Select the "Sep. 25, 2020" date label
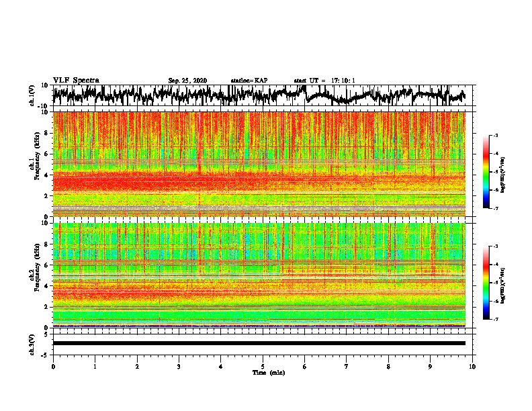The height and width of the screenshot is (411, 532). point(187,81)
